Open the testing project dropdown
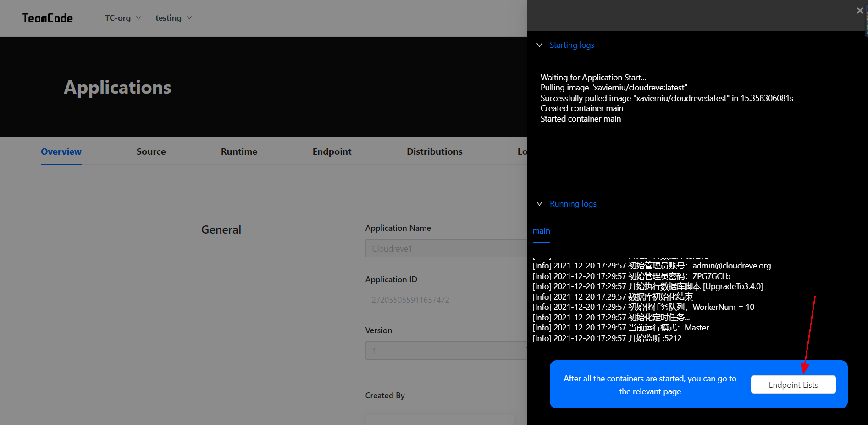This screenshot has width=868, height=425. (173, 18)
